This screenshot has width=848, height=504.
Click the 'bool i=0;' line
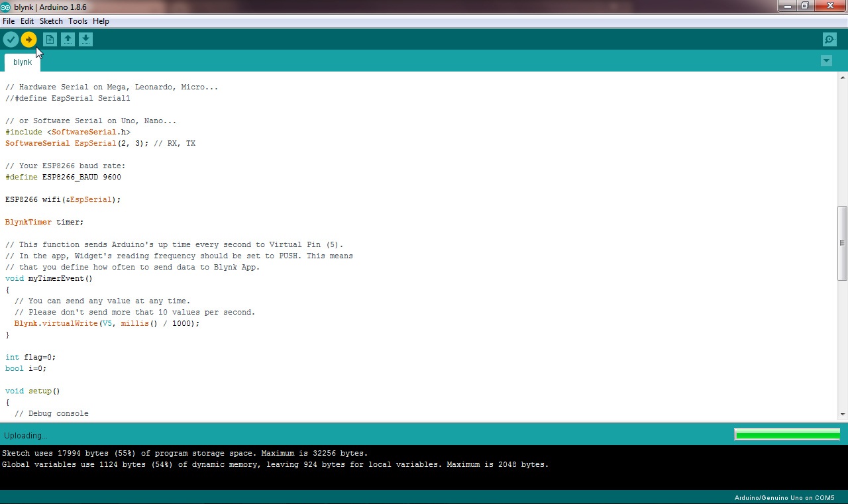26,368
